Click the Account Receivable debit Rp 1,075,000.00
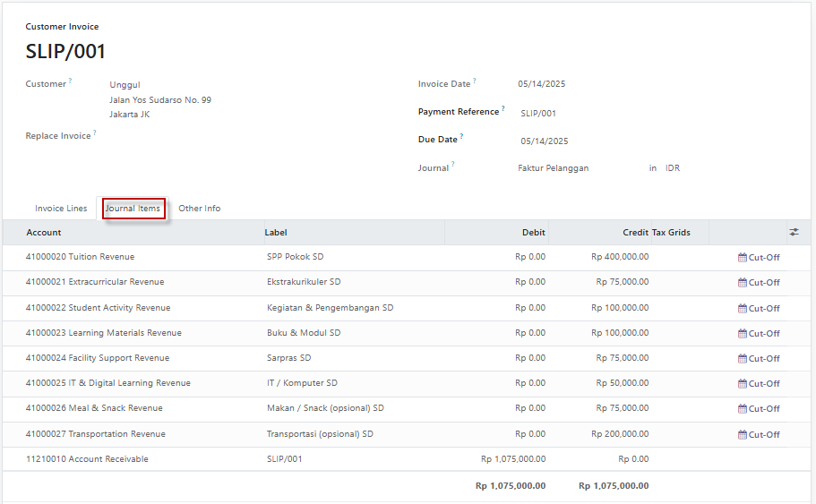 [x=513, y=458]
